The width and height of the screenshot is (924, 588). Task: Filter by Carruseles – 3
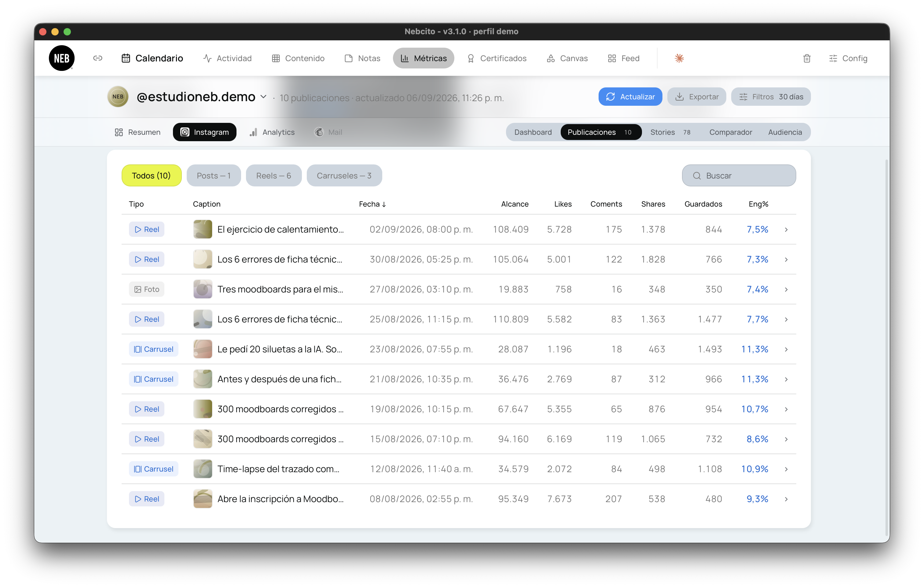pos(344,176)
